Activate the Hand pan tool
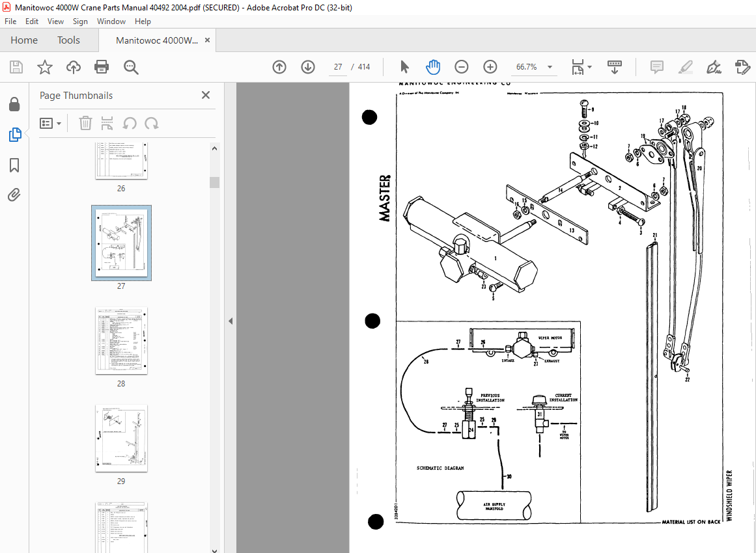756x553 pixels. (x=433, y=67)
